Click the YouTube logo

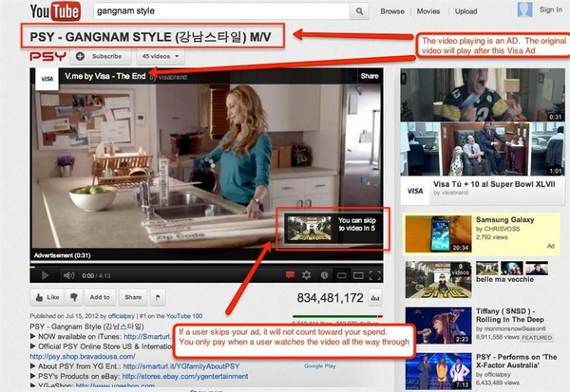(x=55, y=10)
